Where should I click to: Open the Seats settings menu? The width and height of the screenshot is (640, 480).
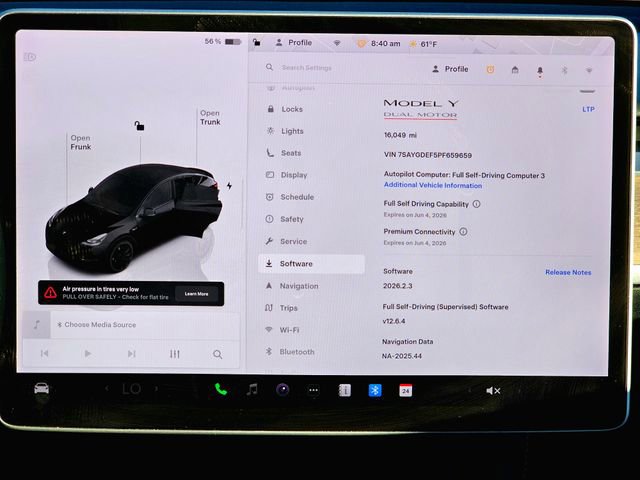(291, 153)
